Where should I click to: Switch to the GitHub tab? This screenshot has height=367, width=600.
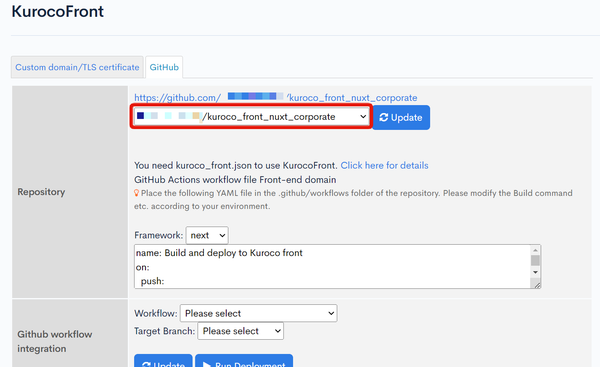pos(164,67)
